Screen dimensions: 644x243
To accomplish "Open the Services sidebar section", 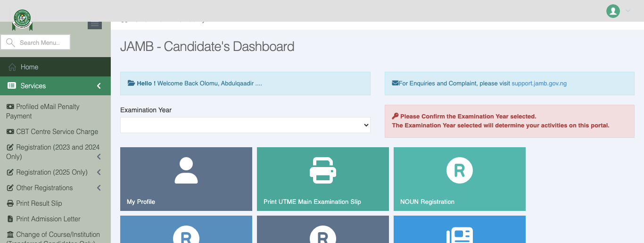I will 55,86.
